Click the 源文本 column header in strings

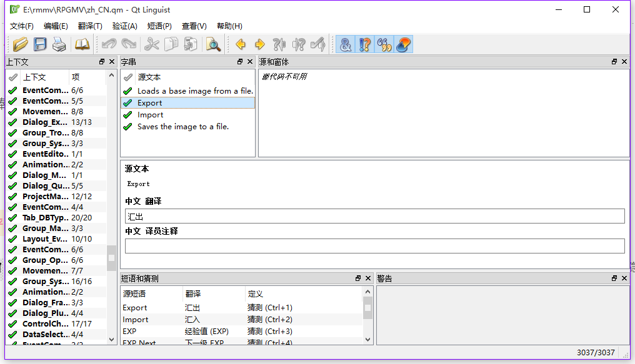[195, 77]
